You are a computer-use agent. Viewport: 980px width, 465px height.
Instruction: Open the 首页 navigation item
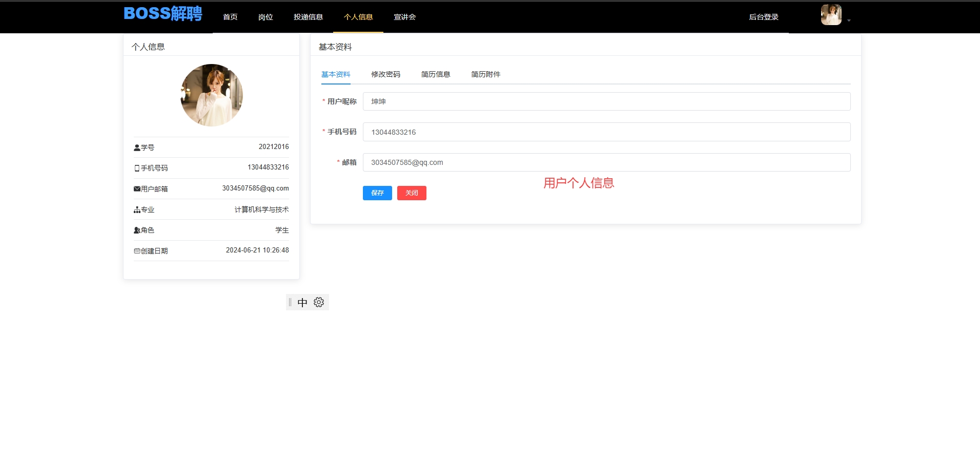230,17
